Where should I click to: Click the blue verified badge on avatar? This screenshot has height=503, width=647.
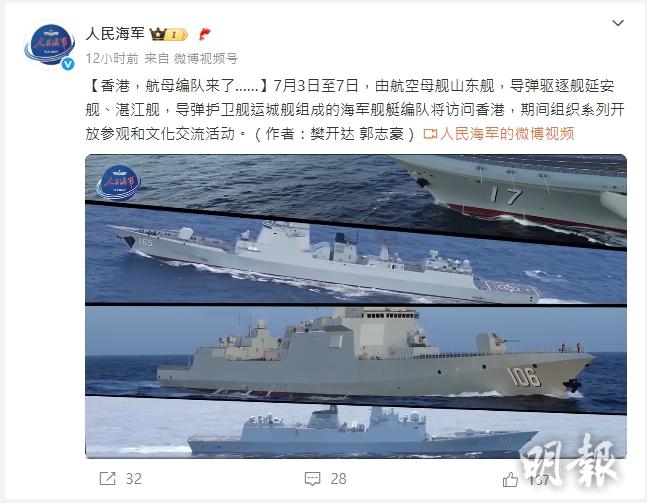point(68,64)
